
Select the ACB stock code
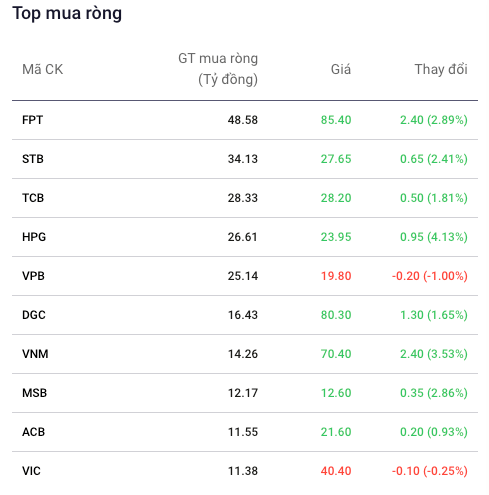pyautogui.click(x=33, y=432)
